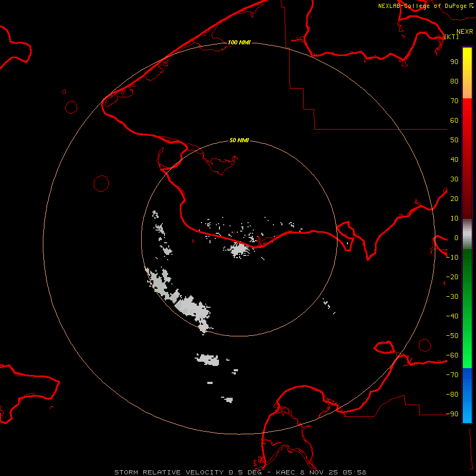Screen dimensions: 476x476
Task: Click the "NEXLAB-College of DuPage" header text
Action: pos(422,6)
